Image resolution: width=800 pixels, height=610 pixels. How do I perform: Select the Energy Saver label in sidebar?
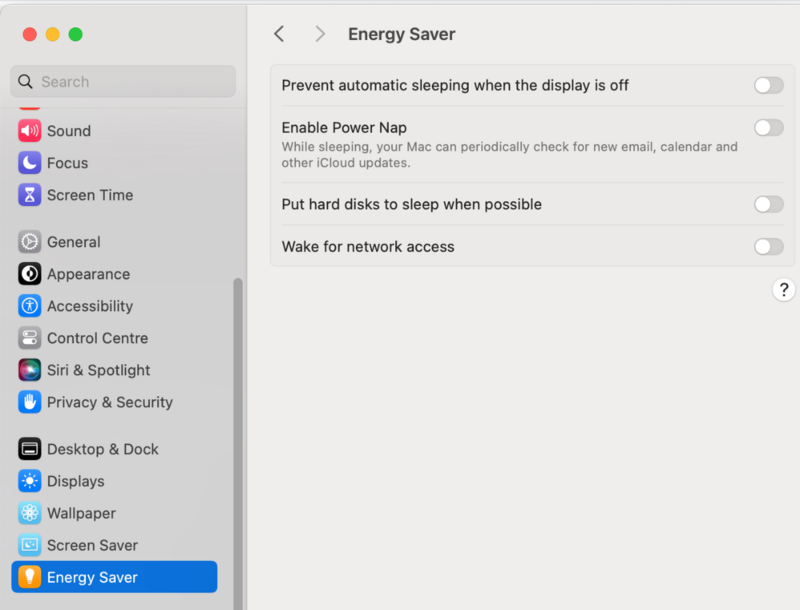pyautogui.click(x=92, y=577)
